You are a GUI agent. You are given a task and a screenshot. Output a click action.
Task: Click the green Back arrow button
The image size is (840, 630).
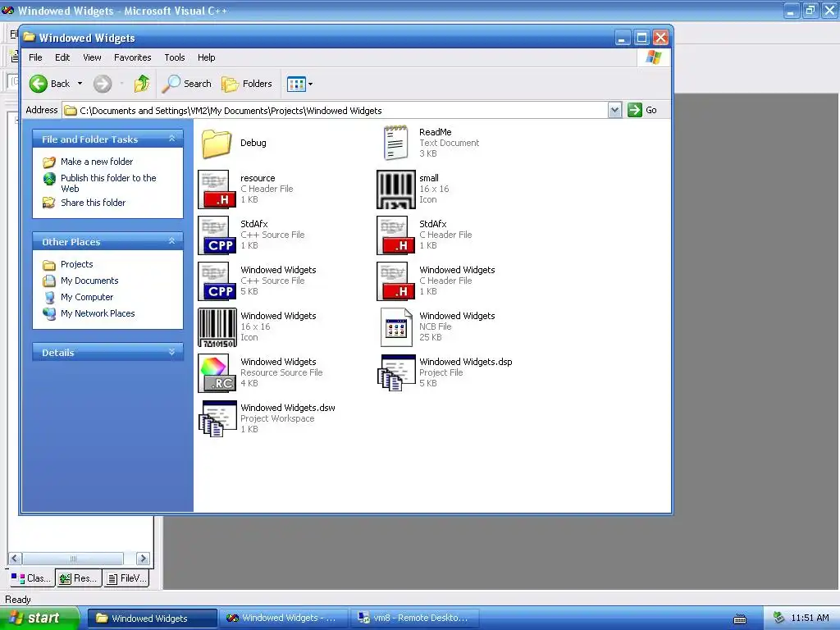(x=38, y=84)
